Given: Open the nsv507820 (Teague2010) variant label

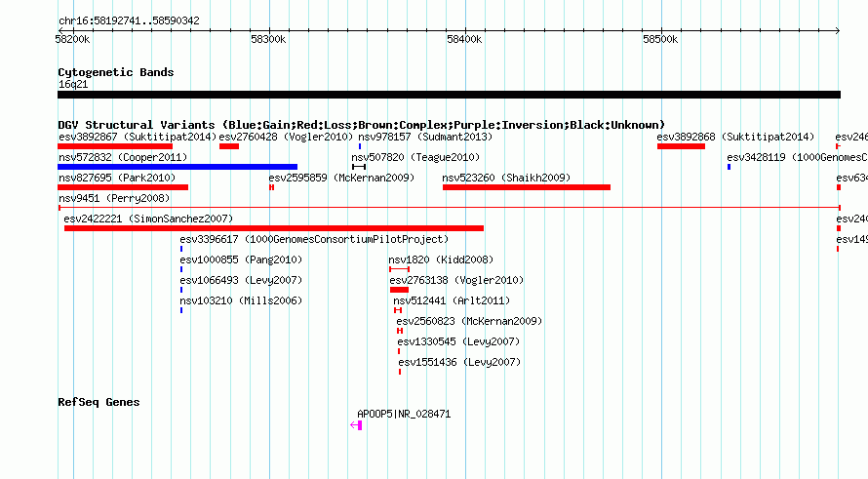Looking at the screenshot, I should (x=415, y=157).
